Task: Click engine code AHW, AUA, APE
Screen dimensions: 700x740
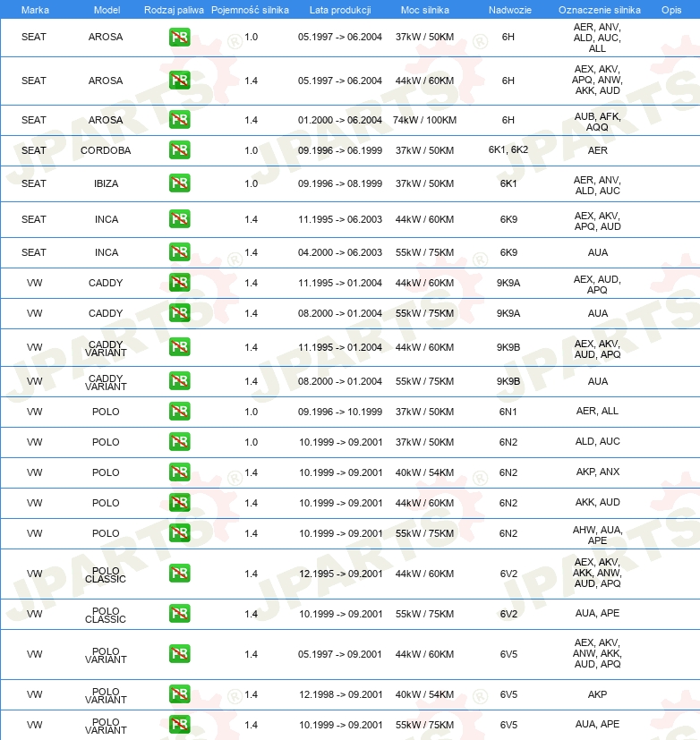Action: click(x=597, y=535)
